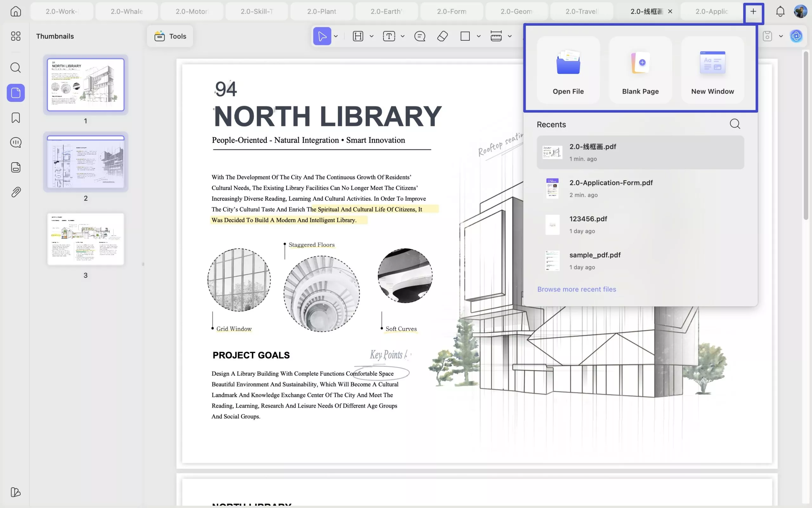Switch to the 2.0-Whale tab

[x=127, y=11]
